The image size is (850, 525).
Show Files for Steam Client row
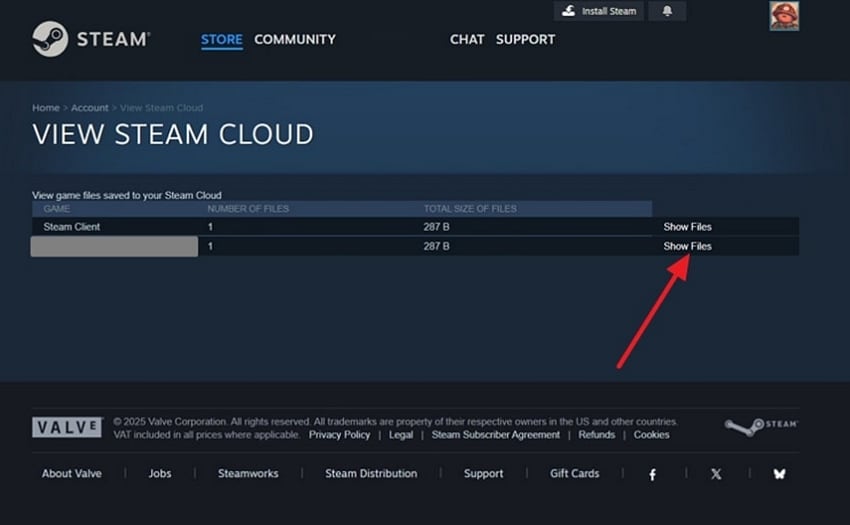[687, 227]
